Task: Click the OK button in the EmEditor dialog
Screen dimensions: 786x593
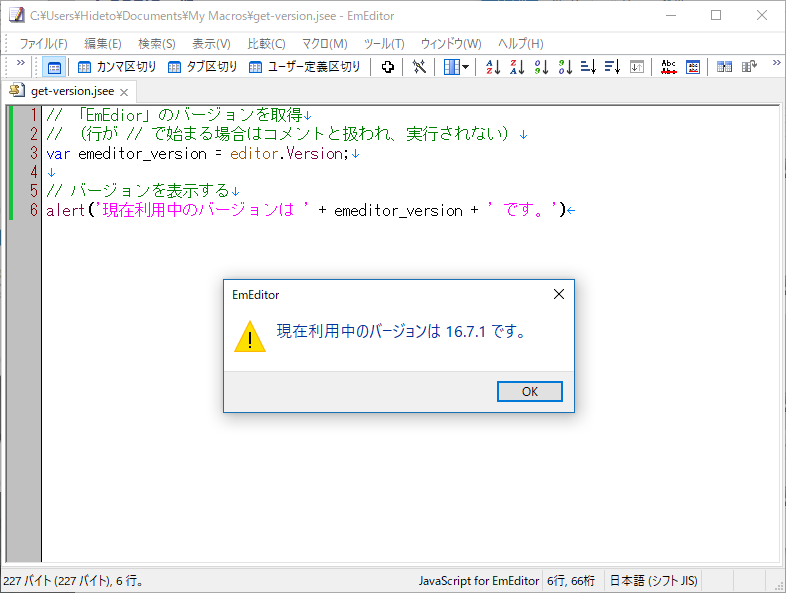Action: (529, 391)
